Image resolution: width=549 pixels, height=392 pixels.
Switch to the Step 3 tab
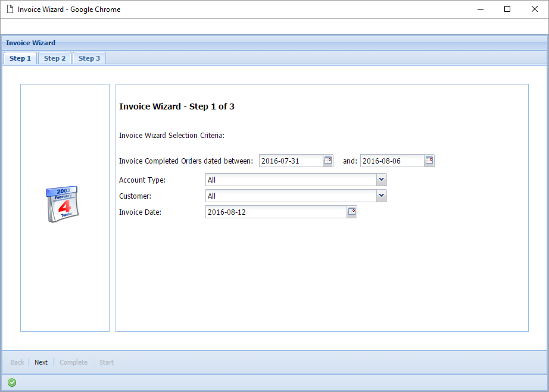(x=89, y=58)
